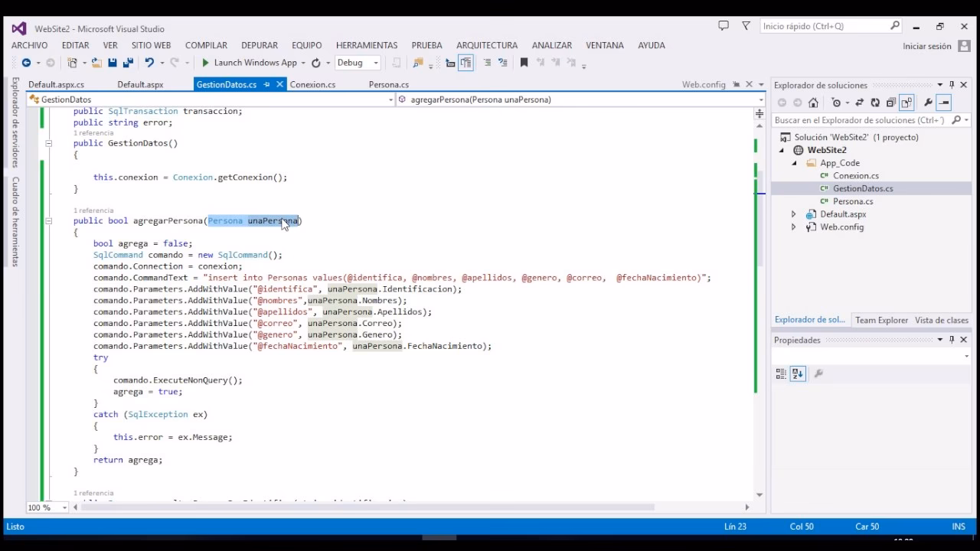Switch to the Vista de clases tab
The width and height of the screenshot is (980, 551).
(942, 320)
